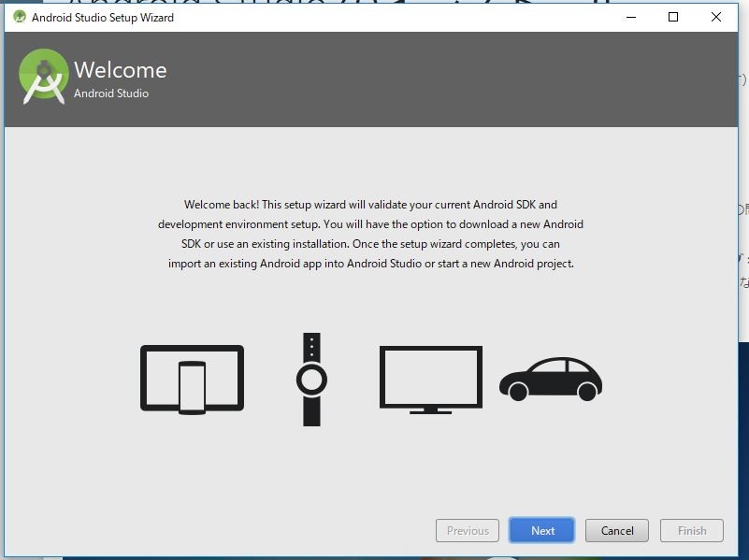
Task: Click the Android TV screen illustration
Action: click(x=431, y=380)
